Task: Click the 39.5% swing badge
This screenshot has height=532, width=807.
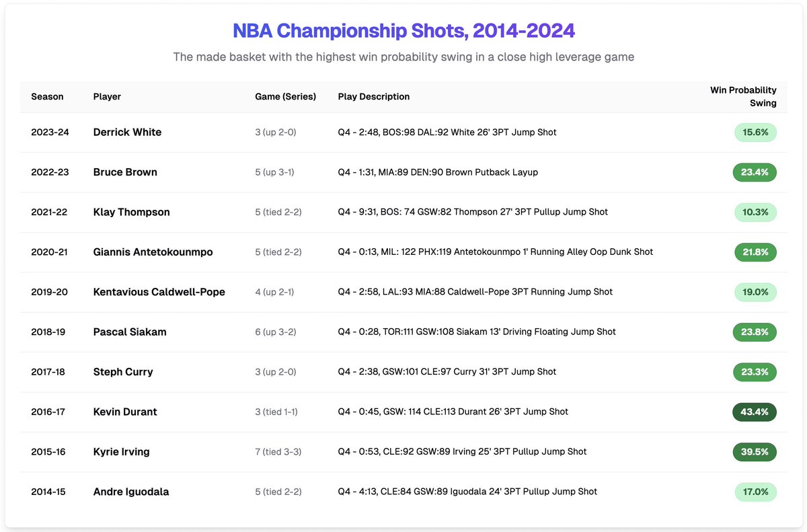Action: click(755, 452)
